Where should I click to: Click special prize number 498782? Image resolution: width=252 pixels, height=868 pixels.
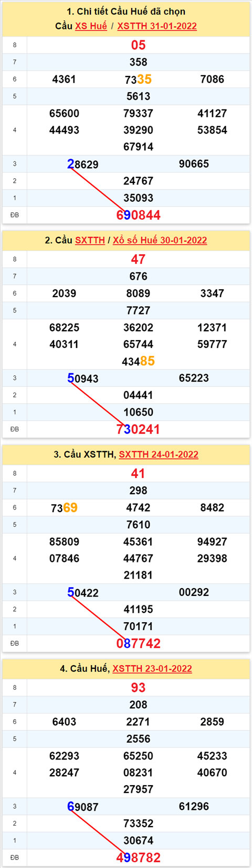(x=139, y=858)
